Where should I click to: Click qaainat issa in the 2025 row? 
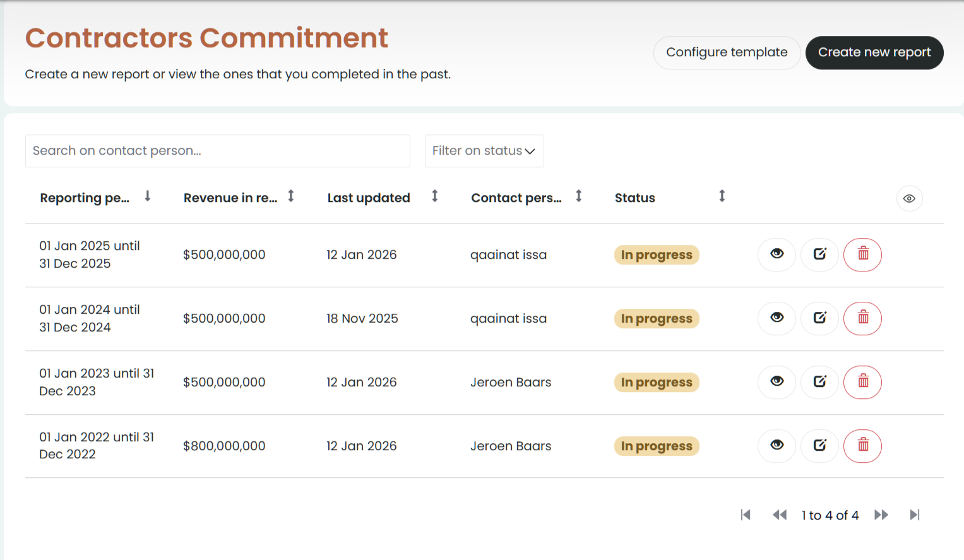pos(508,255)
